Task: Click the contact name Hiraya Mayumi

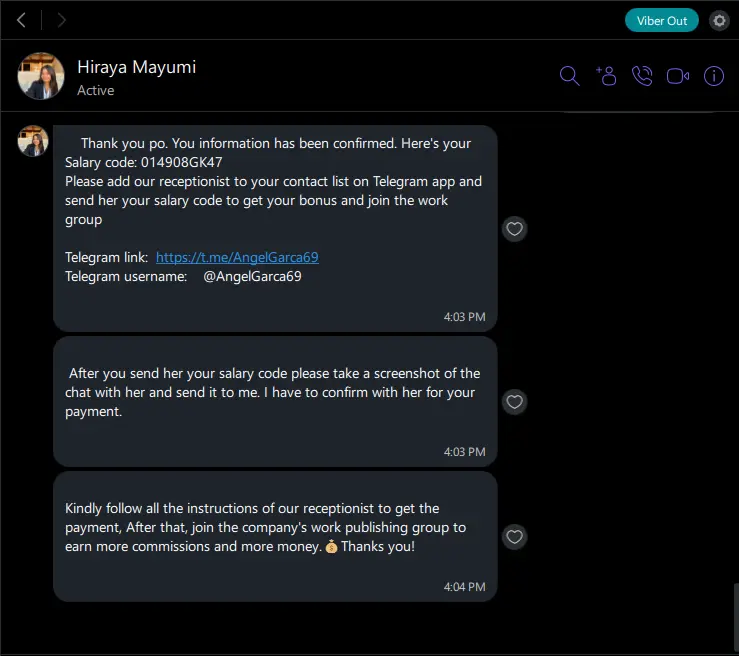Action: (137, 67)
